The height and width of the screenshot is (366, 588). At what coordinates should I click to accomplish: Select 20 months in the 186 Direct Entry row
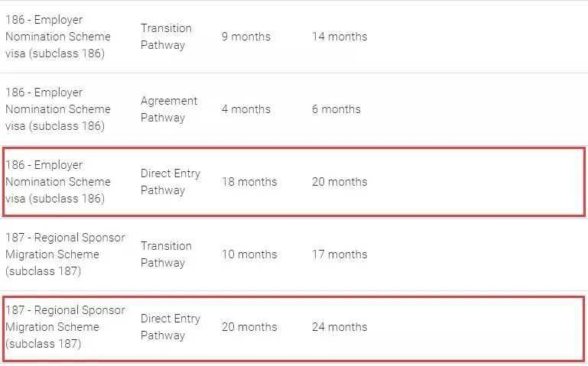[339, 182]
